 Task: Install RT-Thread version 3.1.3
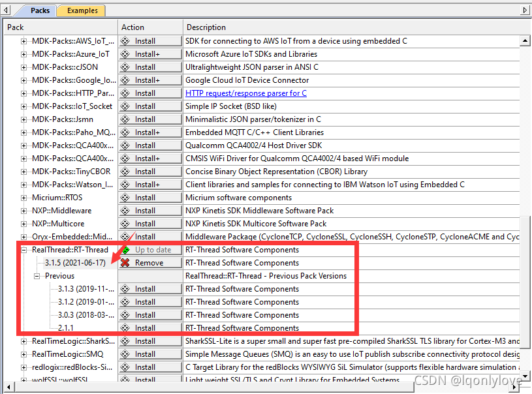(x=150, y=289)
